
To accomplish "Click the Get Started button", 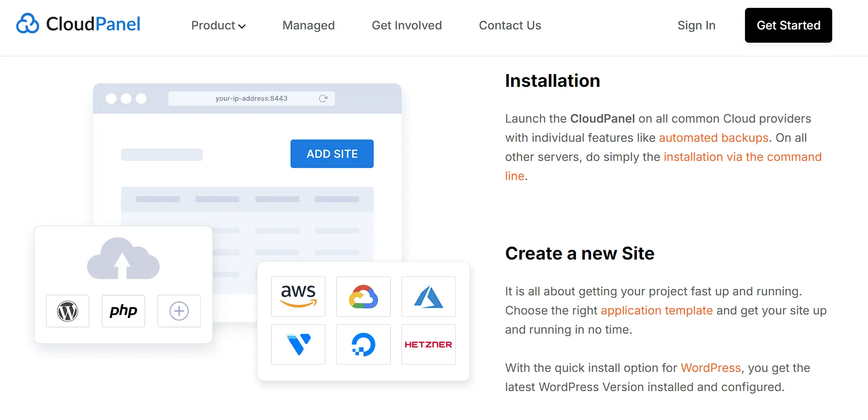I will [789, 26].
